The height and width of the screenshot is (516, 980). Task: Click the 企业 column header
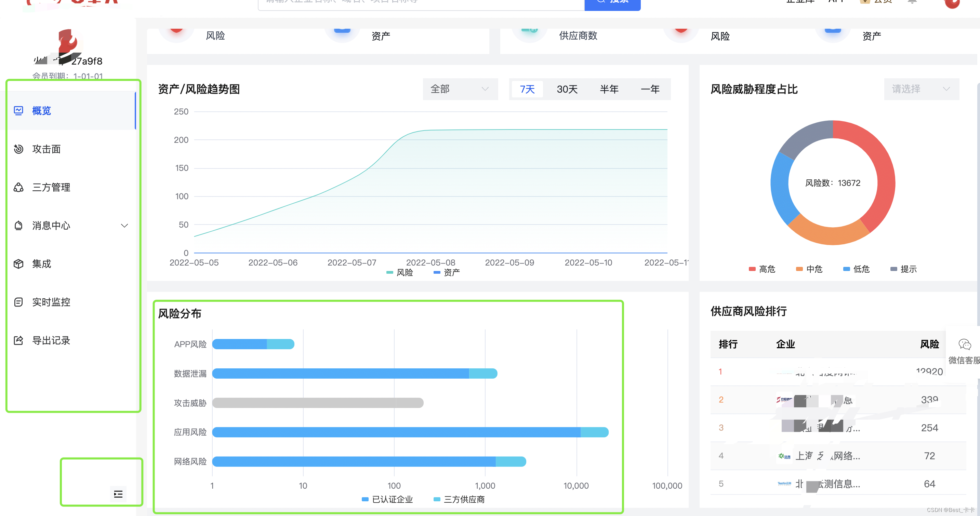785,344
